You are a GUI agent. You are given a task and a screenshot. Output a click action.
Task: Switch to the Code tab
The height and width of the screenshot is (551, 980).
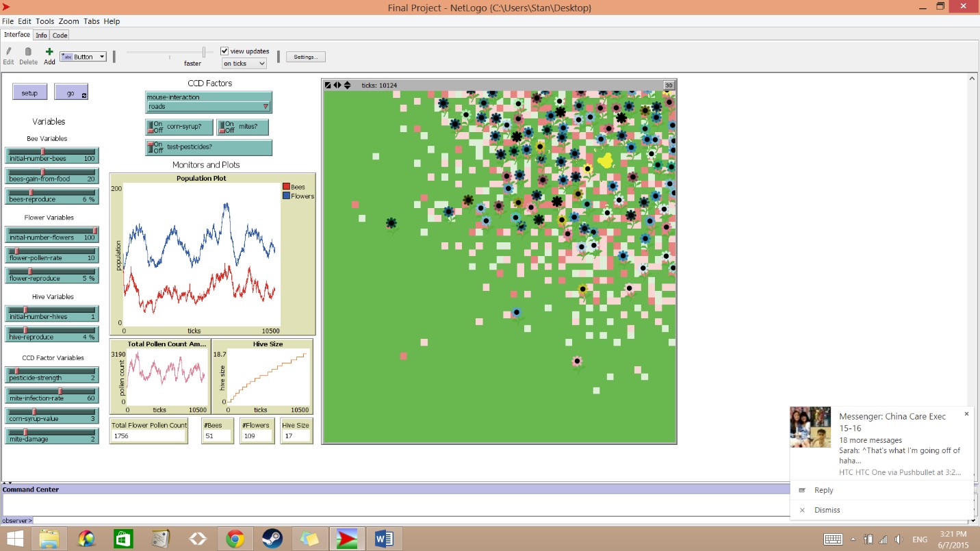click(60, 35)
